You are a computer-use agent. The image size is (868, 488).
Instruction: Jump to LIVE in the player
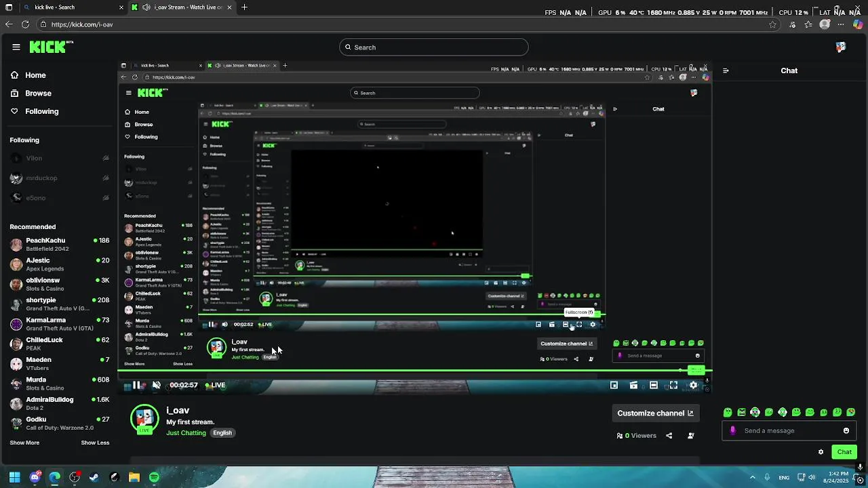216,385
